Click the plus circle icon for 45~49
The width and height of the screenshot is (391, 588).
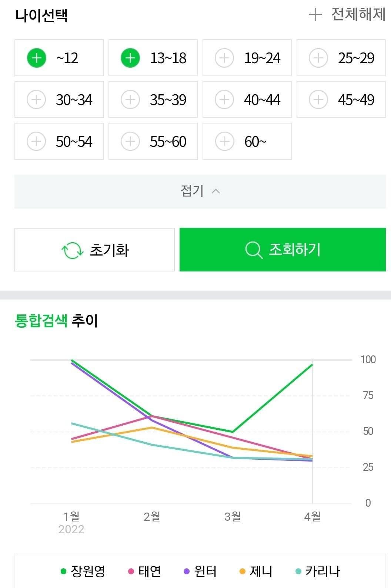(x=318, y=100)
